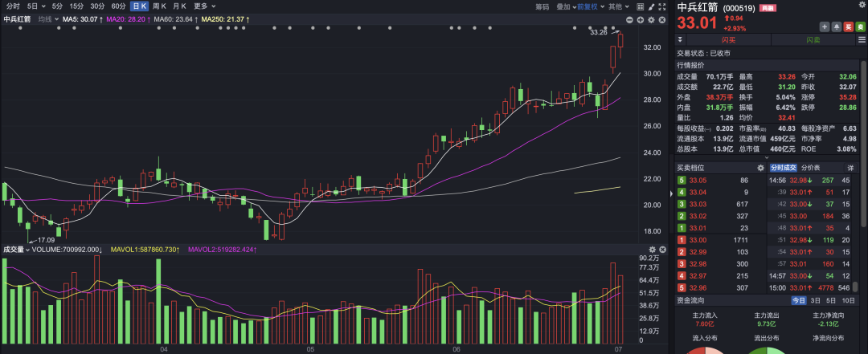Set price alert with bell icon

point(836,26)
